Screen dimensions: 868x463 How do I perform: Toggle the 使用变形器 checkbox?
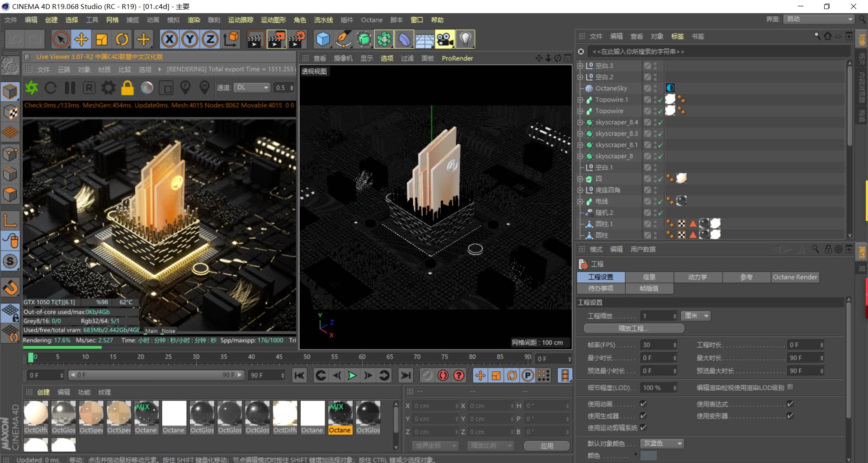pos(790,416)
